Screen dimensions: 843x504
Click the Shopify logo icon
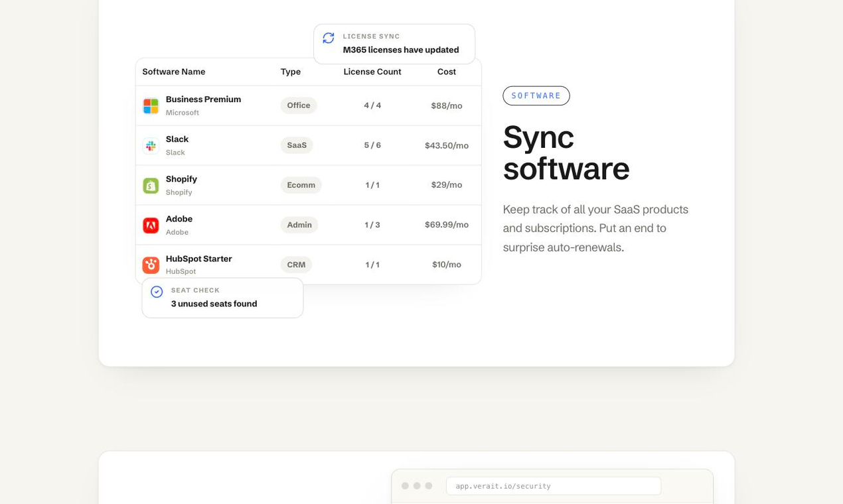click(151, 185)
